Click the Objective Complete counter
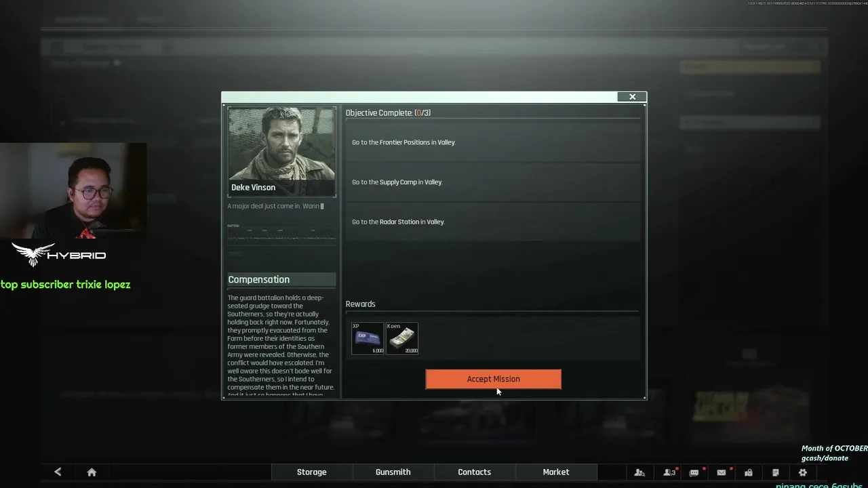The width and height of the screenshot is (868, 488). tap(388, 113)
